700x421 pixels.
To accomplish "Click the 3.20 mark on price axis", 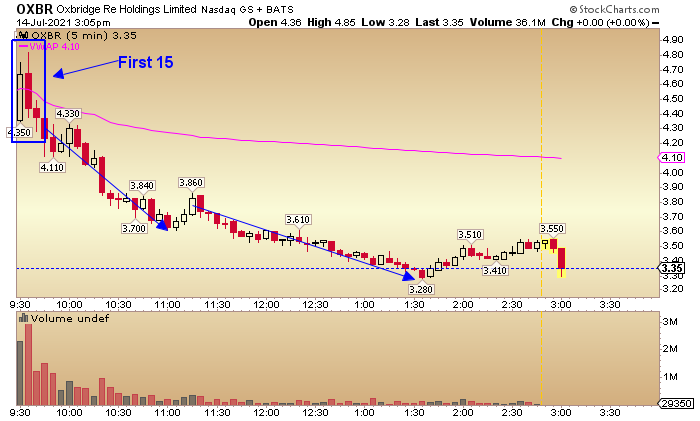I will pyautogui.click(x=673, y=289).
